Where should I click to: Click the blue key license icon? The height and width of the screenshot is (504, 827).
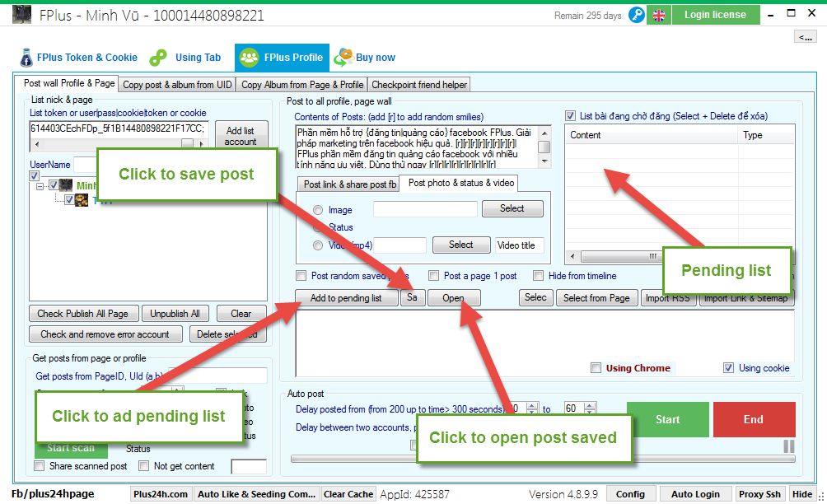pos(637,15)
